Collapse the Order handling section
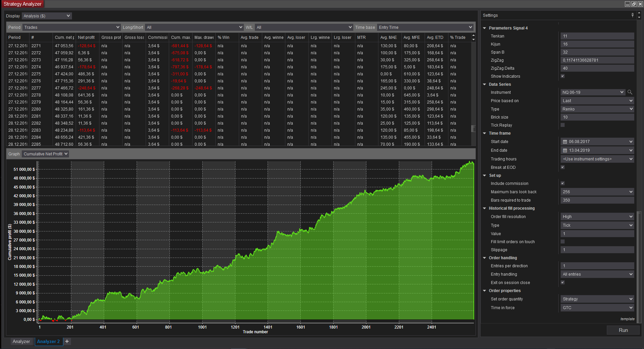Image resolution: width=644 pixels, height=349 pixels. (x=484, y=258)
